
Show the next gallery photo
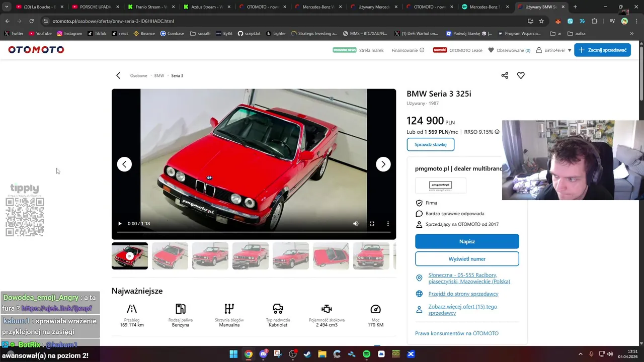coord(383,164)
